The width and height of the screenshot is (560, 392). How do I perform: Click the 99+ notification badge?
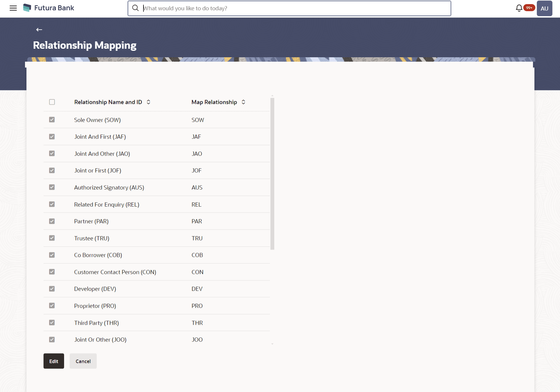[529, 8]
